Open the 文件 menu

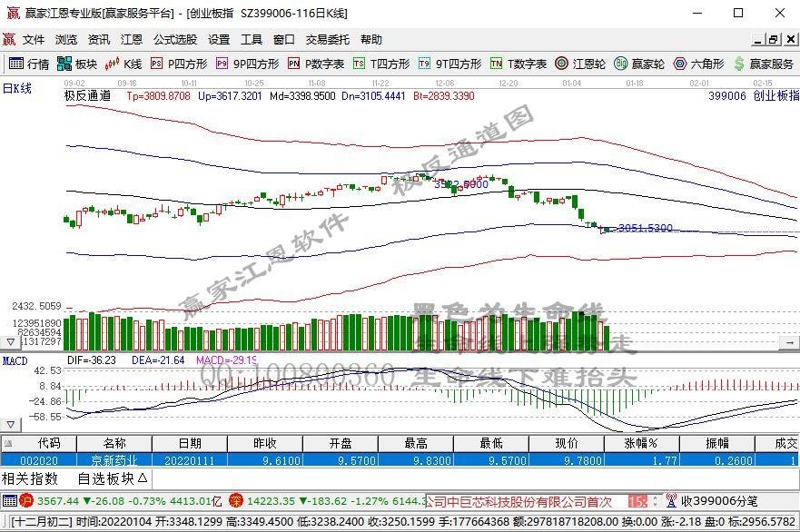(x=34, y=39)
